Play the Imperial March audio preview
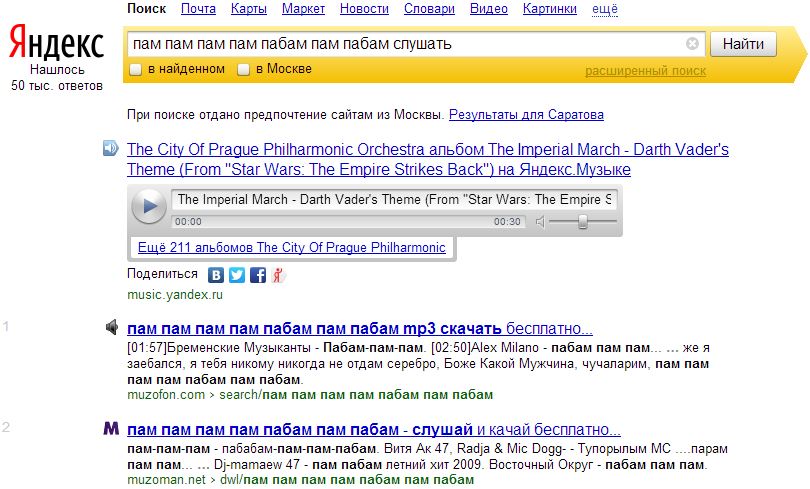 click(149, 206)
